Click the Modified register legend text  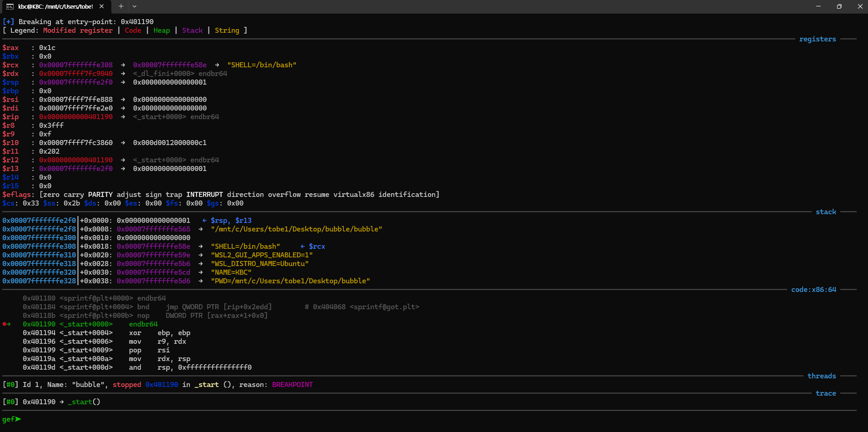coord(78,30)
